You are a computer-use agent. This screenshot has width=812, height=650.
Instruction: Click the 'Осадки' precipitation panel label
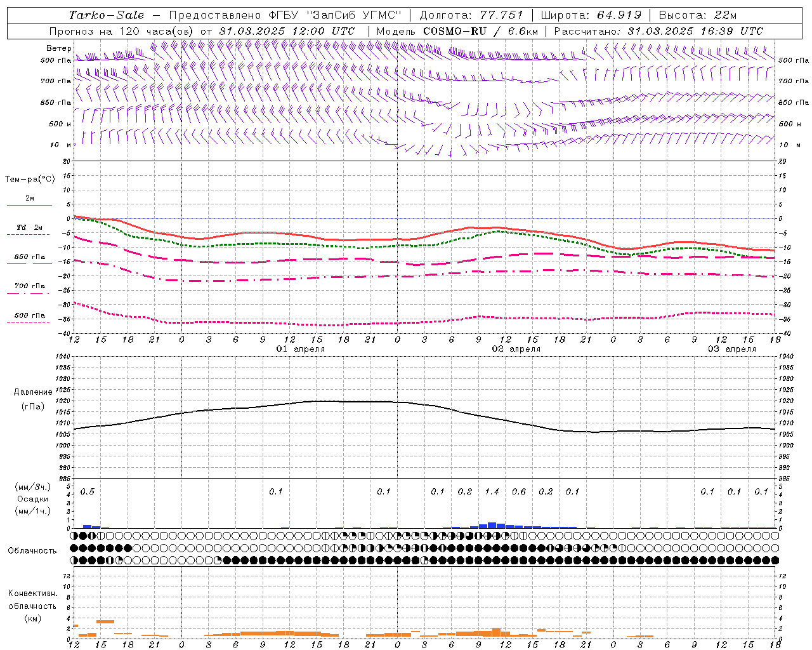point(32,499)
